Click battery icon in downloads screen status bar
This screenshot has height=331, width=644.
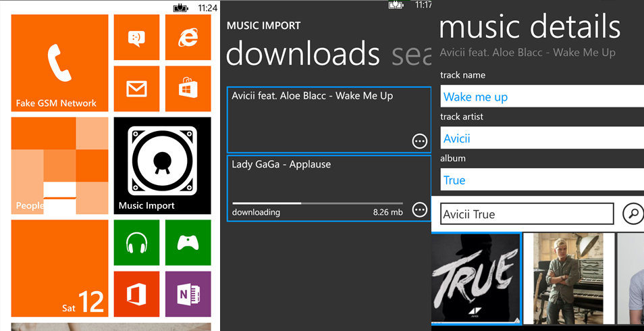(x=396, y=5)
